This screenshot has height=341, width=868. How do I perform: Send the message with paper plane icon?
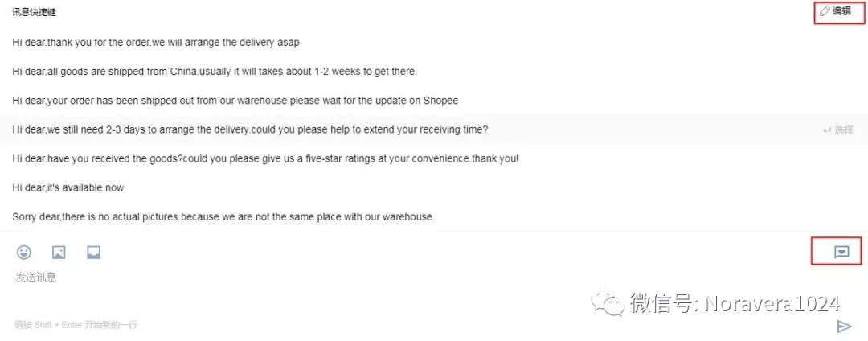[844, 326]
